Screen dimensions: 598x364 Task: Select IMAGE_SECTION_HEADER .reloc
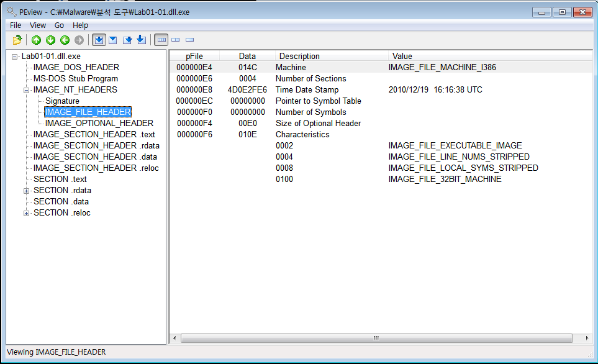point(96,168)
